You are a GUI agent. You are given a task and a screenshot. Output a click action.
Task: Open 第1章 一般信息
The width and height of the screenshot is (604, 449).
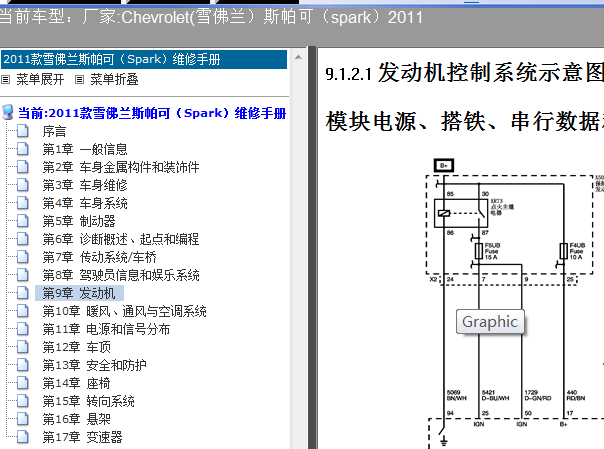coord(85,149)
